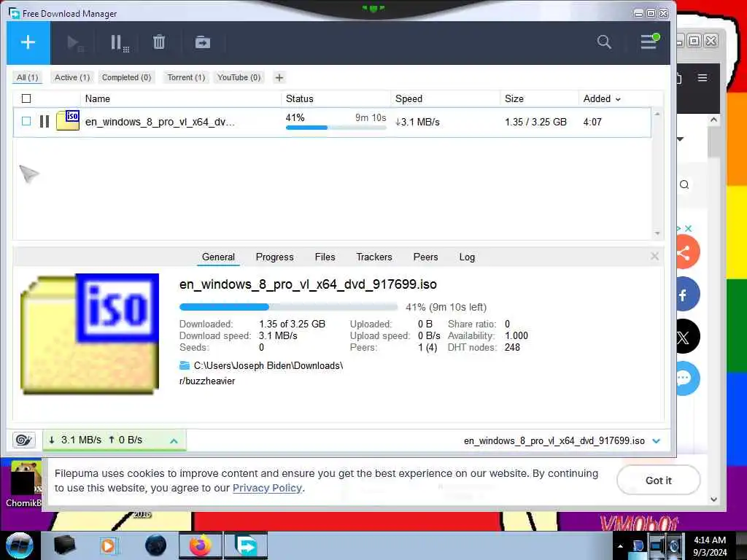
Task: Open downloads folder icon beside path
Action: (x=185, y=366)
